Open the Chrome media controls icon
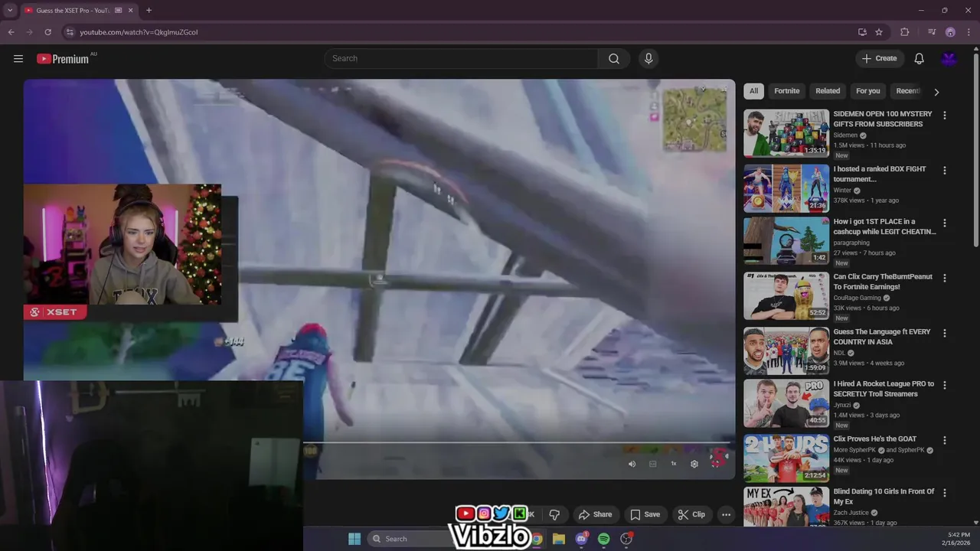Screen dimensions: 980x551 coord(932,32)
